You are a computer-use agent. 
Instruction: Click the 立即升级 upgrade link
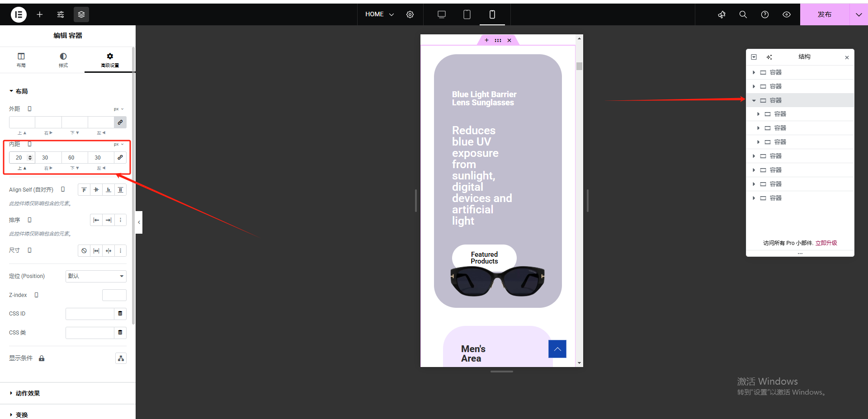coord(826,243)
